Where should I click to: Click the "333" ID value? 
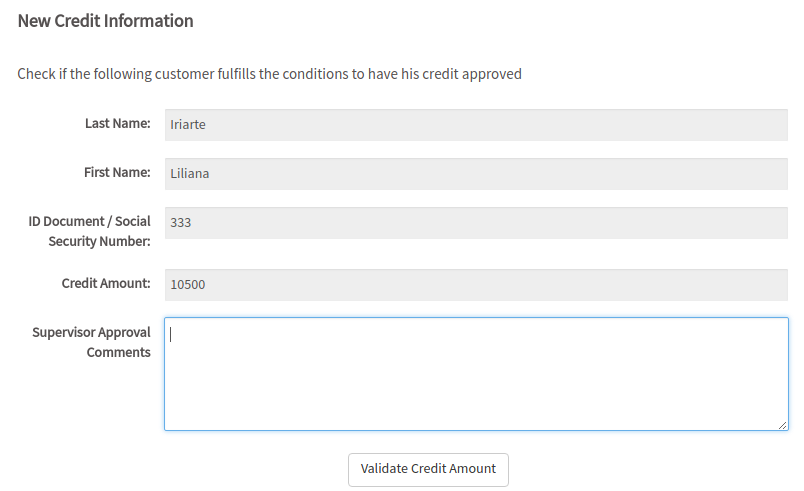click(181, 223)
